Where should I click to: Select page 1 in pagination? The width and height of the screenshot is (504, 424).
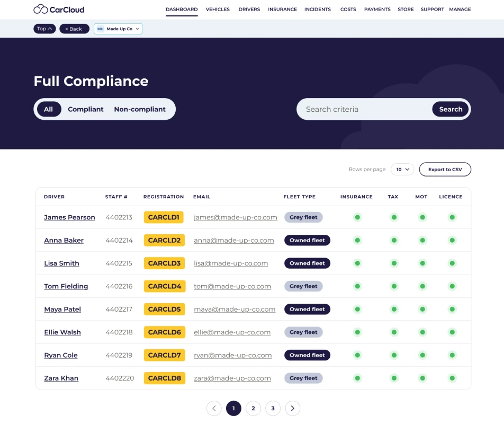tap(233, 408)
